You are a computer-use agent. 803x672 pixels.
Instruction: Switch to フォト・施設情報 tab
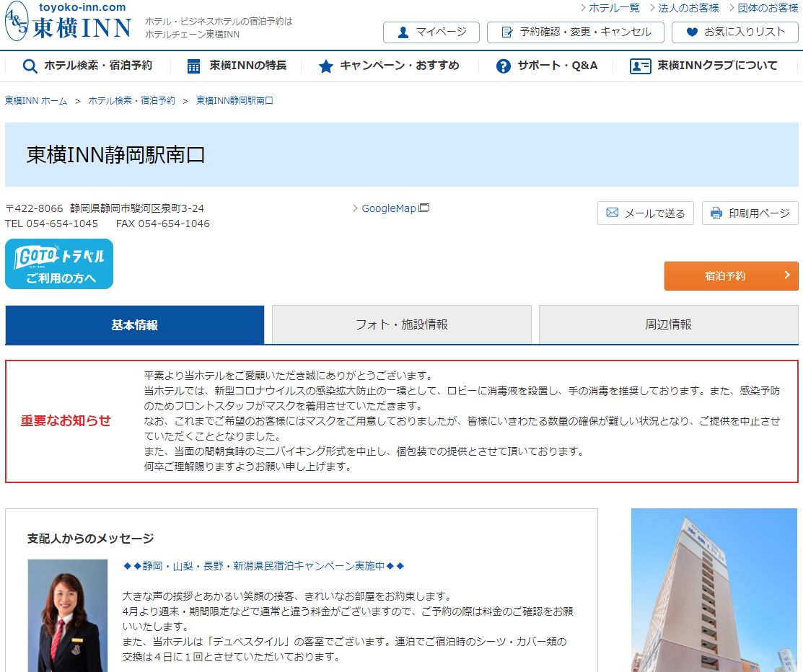pos(401,325)
